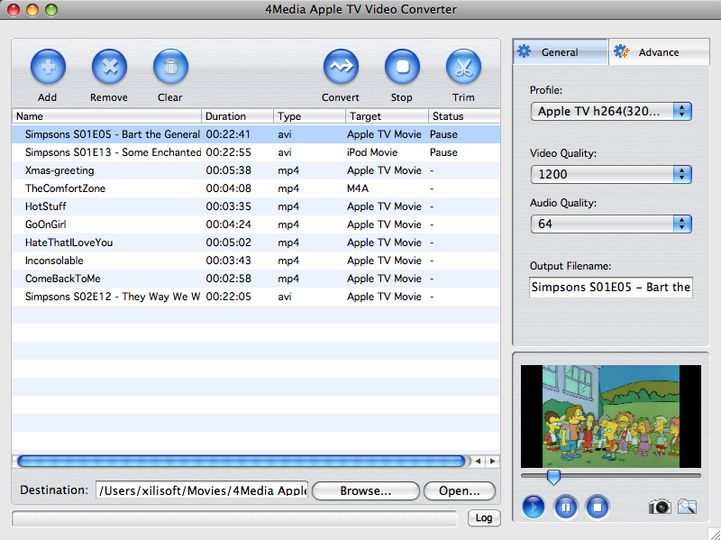Sort by the Name column header
The width and height of the screenshot is (721, 540).
coord(107,116)
